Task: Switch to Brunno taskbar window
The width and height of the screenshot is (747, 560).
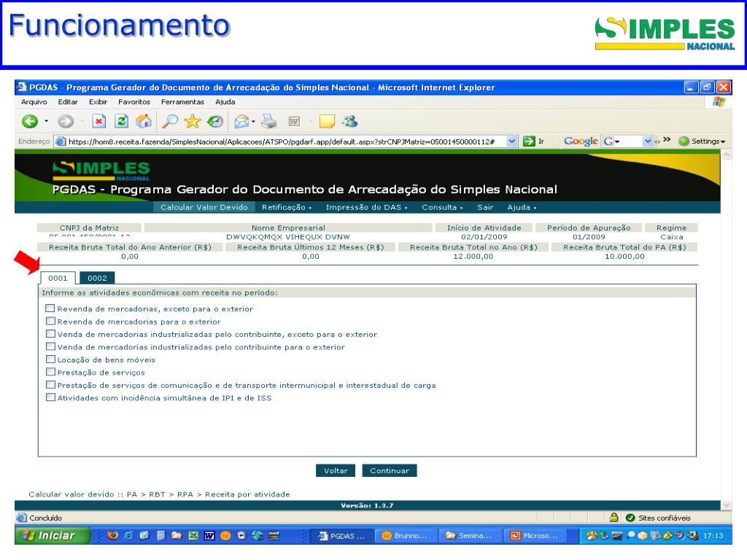Action: (405, 536)
